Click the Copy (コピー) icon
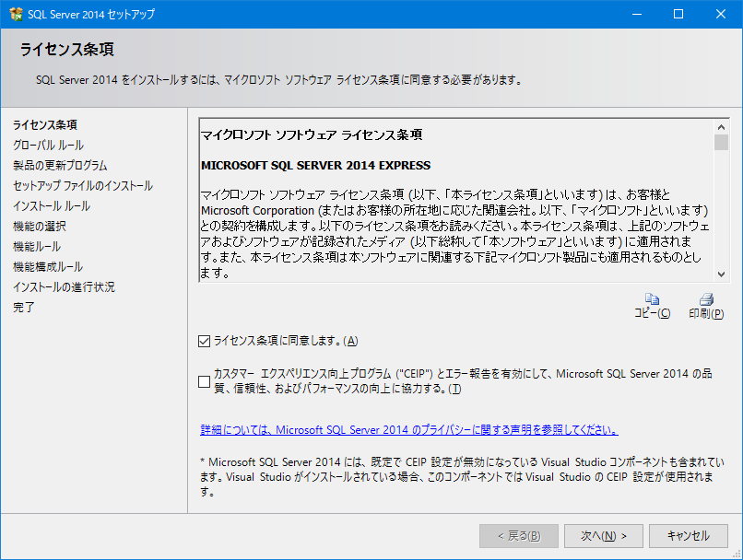This screenshot has width=743, height=560. click(x=653, y=298)
